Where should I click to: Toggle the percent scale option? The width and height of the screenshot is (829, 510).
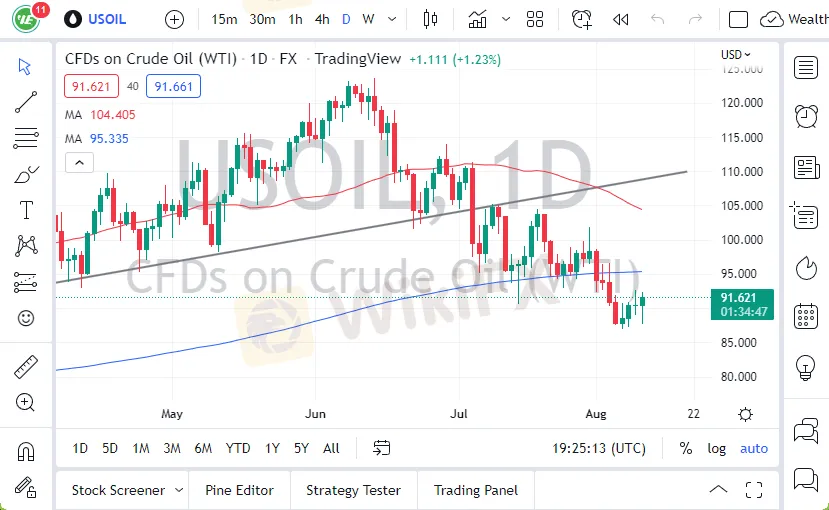pos(685,448)
